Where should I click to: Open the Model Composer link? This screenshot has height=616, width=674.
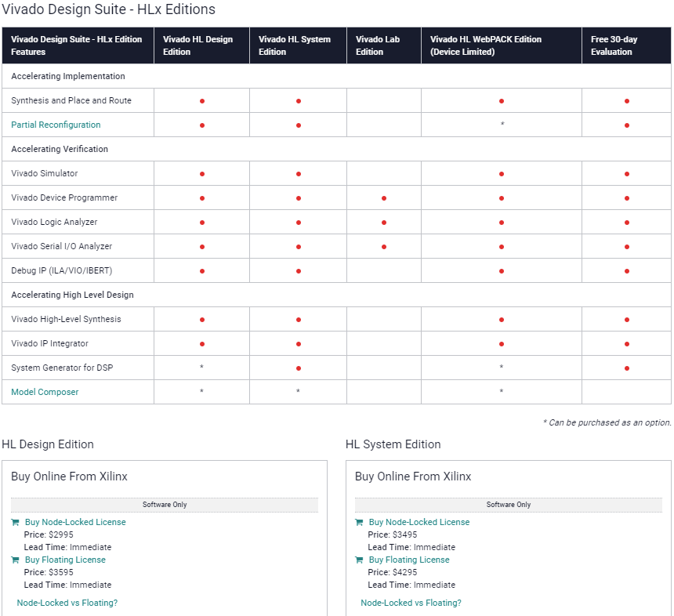[x=45, y=392]
